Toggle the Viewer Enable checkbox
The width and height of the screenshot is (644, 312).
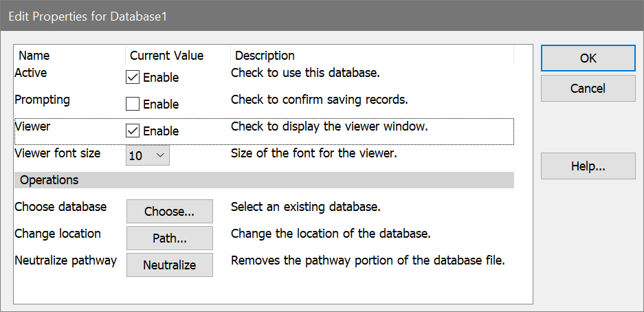pyautogui.click(x=133, y=131)
